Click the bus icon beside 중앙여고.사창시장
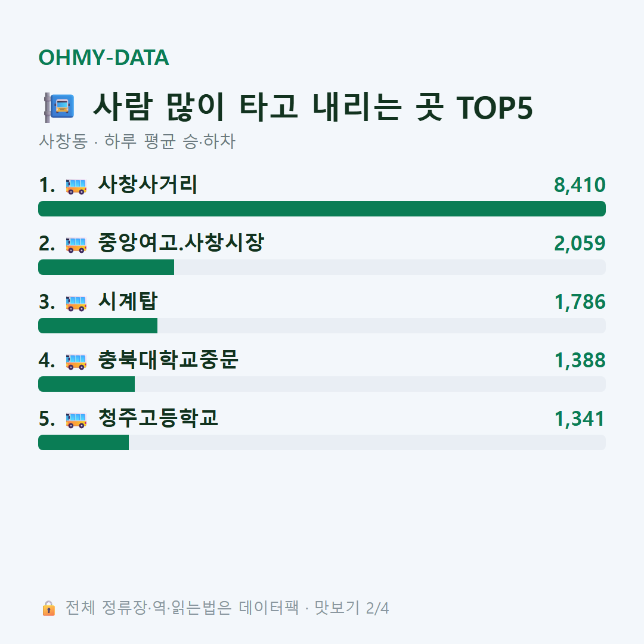 76,245
